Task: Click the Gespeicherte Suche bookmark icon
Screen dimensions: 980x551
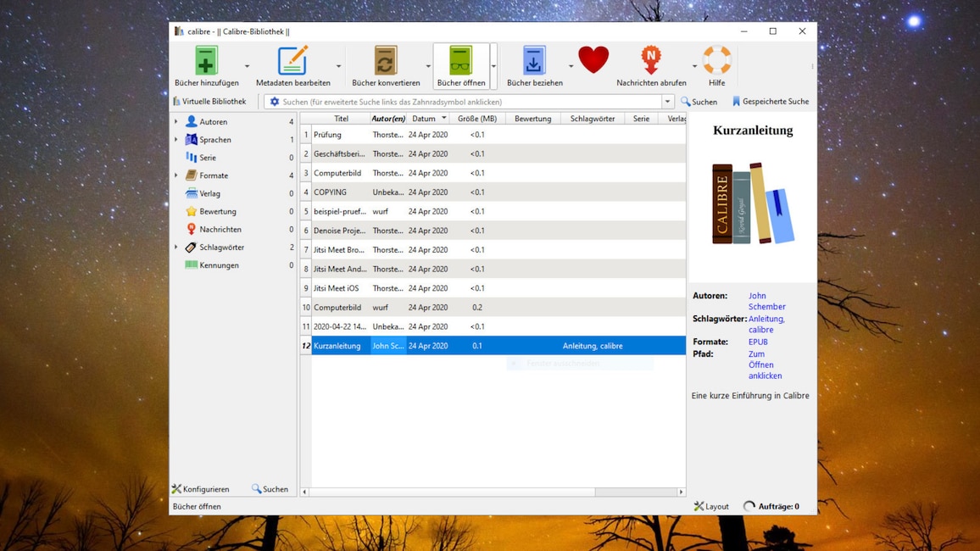Action: 736,101
